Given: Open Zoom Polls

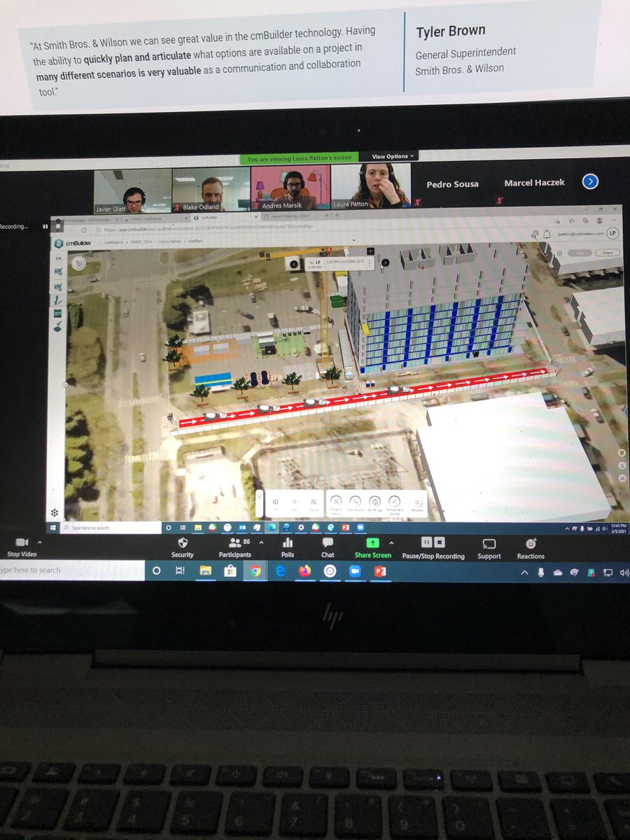Looking at the screenshot, I should (x=288, y=547).
